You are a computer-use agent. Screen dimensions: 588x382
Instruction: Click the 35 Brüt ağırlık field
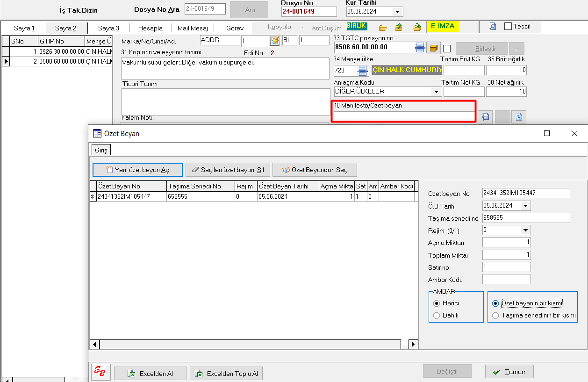(x=506, y=70)
